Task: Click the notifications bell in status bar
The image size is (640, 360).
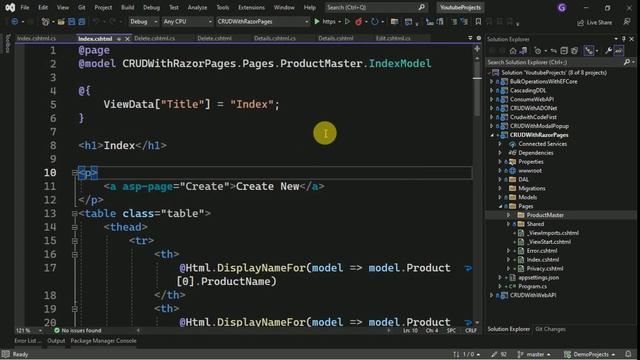Action: [x=629, y=354]
